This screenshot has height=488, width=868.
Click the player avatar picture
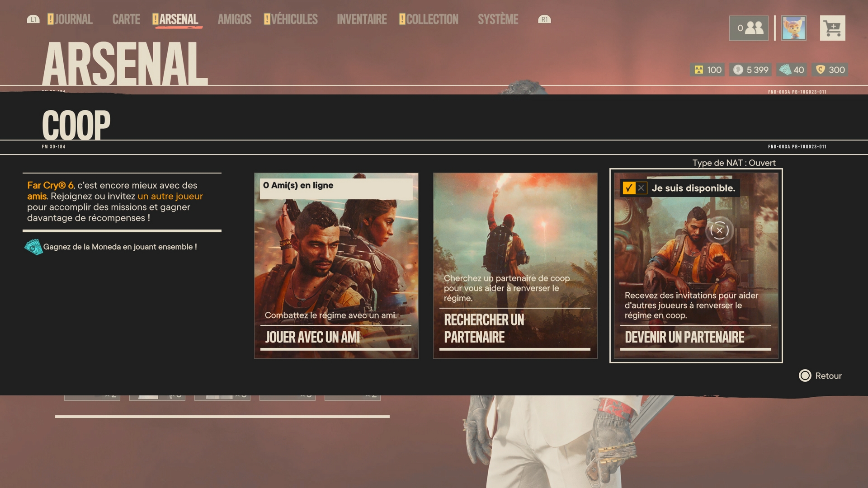[794, 28]
